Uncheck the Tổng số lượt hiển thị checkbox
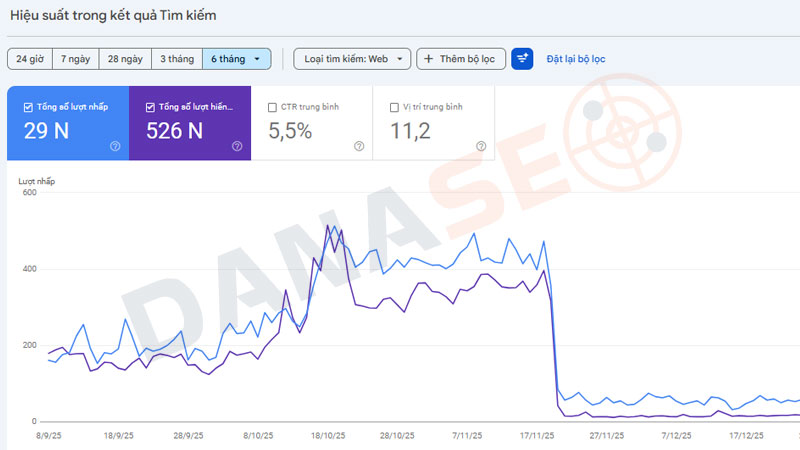 click(150, 107)
